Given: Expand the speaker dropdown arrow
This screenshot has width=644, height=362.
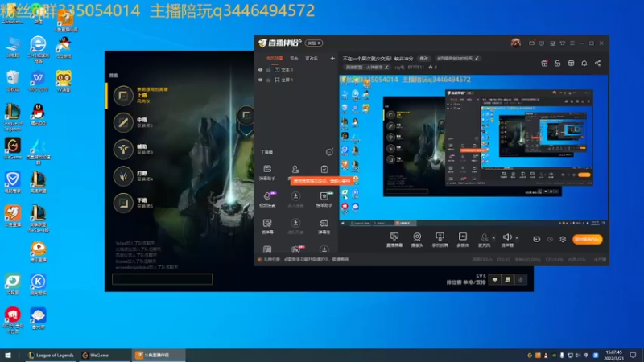Looking at the screenshot, I should [517, 237].
